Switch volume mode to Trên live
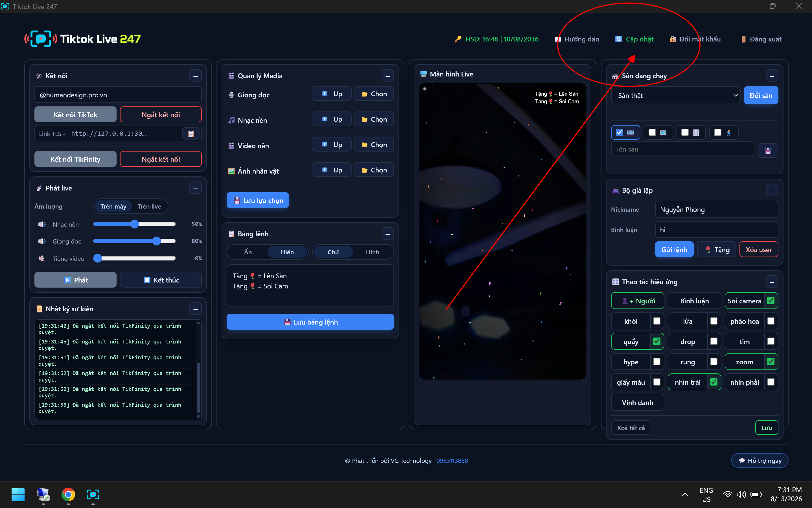812x508 pixels. [x=149, y=206]
